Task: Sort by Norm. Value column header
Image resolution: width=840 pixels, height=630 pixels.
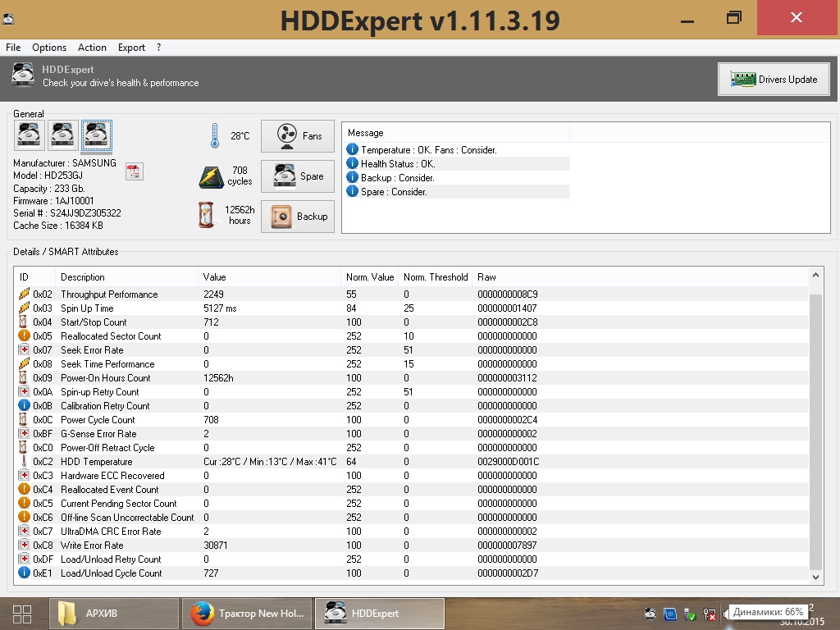Action: coord(370,277)
